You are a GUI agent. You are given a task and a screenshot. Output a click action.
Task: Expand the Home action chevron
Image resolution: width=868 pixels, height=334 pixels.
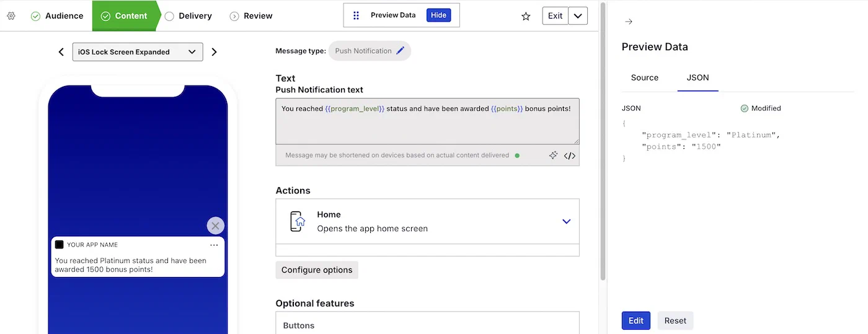pos(566,221)
